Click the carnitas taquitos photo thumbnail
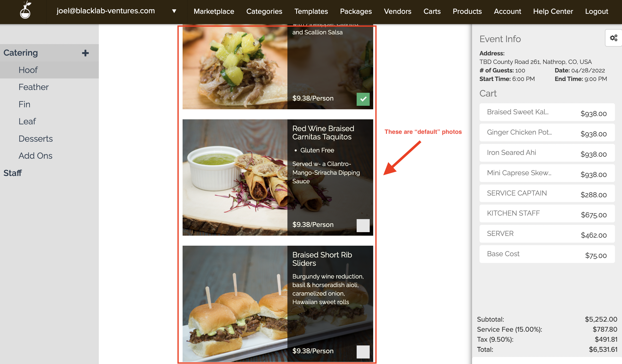 pyautogui.click(x=235, y=177)
